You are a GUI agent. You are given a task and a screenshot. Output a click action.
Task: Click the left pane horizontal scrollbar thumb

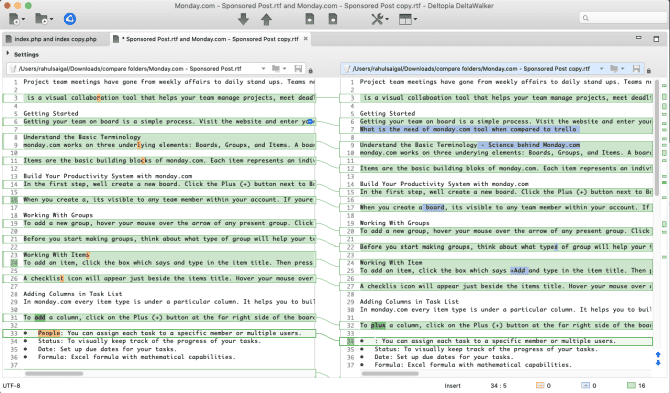54,374
